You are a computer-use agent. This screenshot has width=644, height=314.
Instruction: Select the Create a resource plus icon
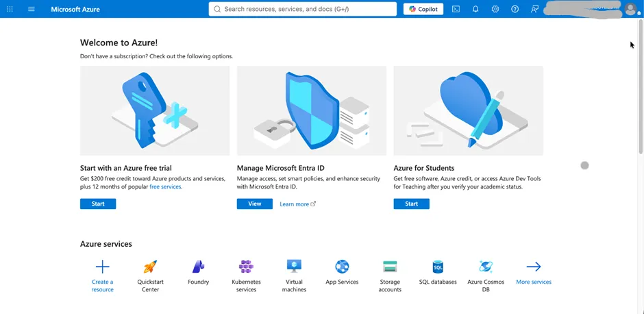(x=102, y=267)
